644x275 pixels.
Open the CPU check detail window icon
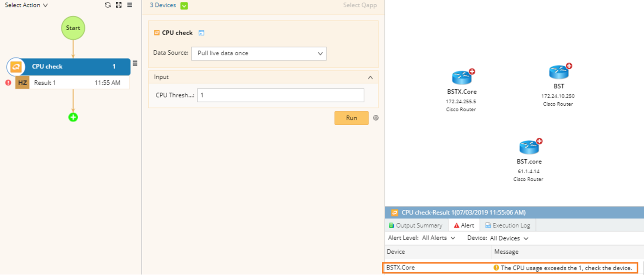(x=201, y=33)
